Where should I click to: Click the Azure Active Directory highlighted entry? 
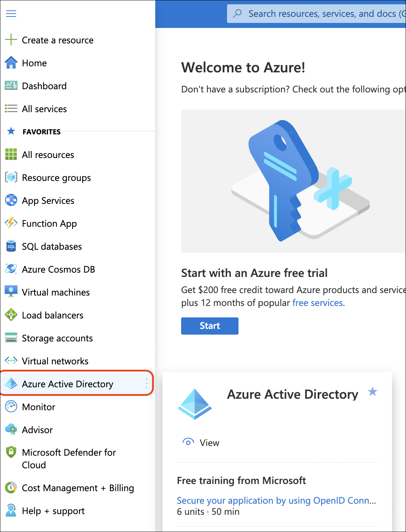(x=67, y=384)
